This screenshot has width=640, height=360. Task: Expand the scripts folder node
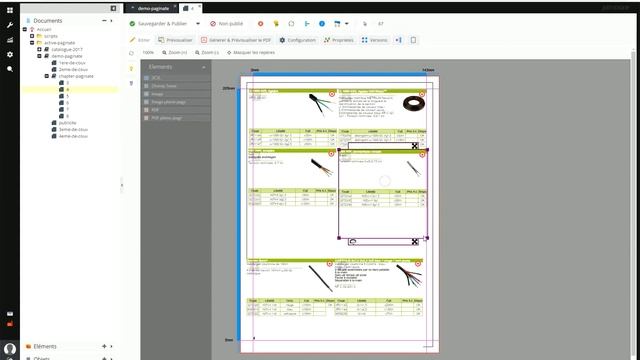click(x=32, y=36)
